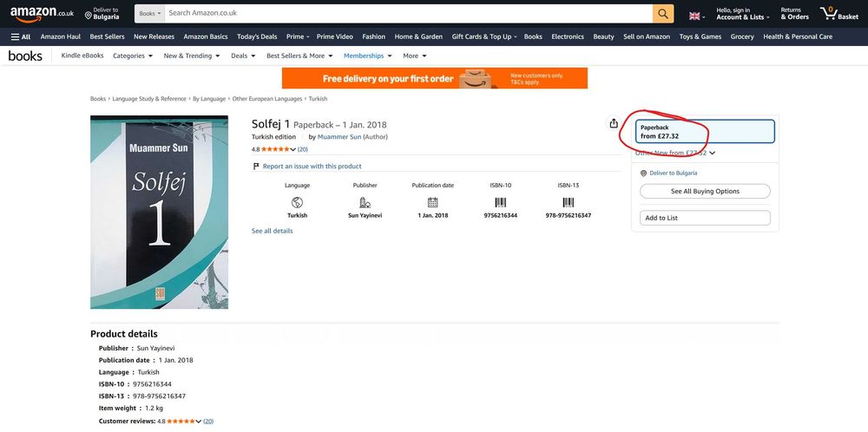Click Report an issue with this product
This screenshot has height=432, width=868.
coord(312,166)
